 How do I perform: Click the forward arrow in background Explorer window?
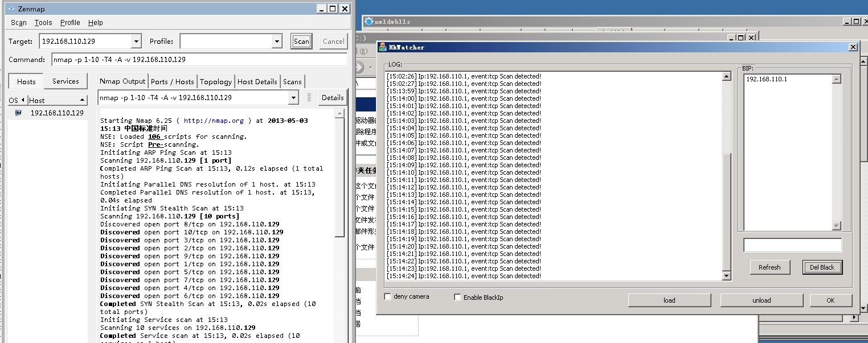(361, 67)
